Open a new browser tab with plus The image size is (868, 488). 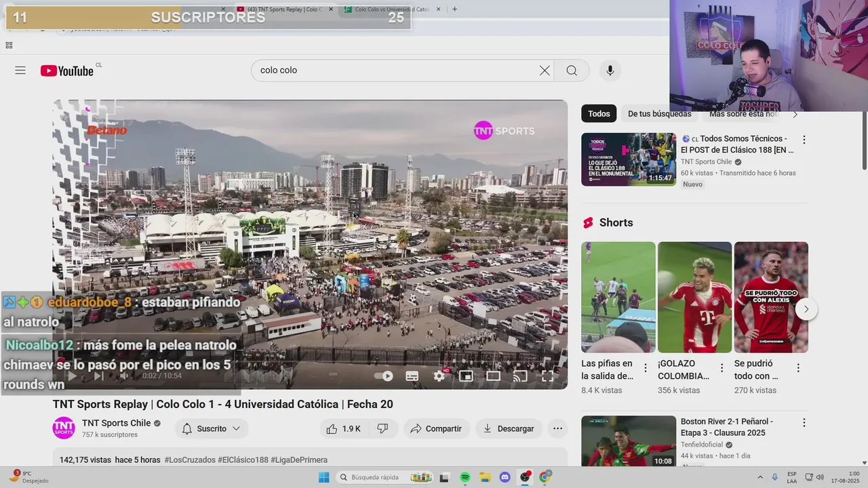pos(454,9)
